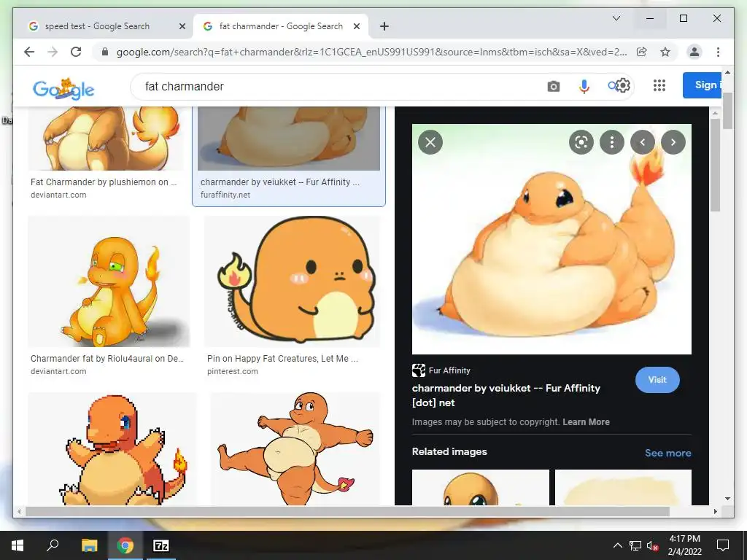Open charmander by veiukket title link

tap(506, 395)
